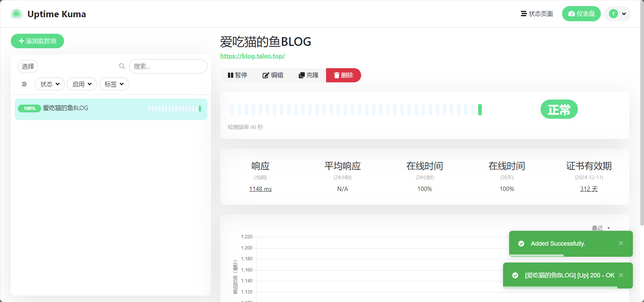This screenshot has width=644, height=302.
Task: Toggle selection mode with 选择 button
Action: pos(28,66)
